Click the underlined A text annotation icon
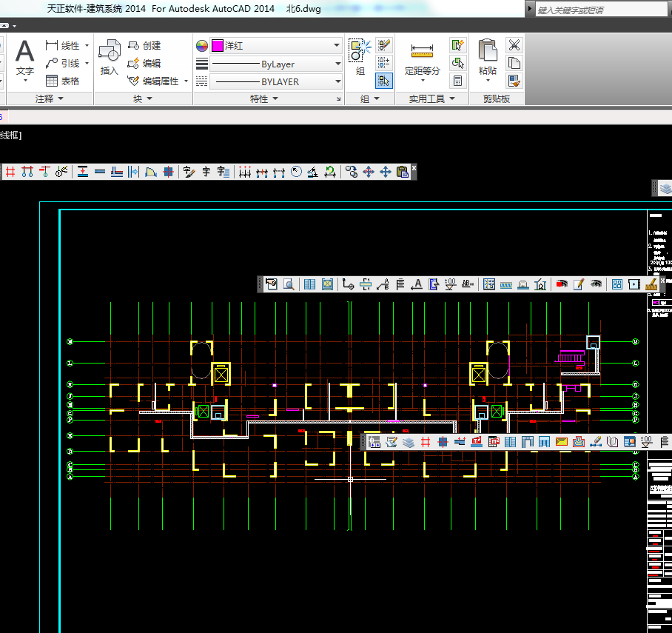This screenshot has height=633, width=672. point(417,284)
